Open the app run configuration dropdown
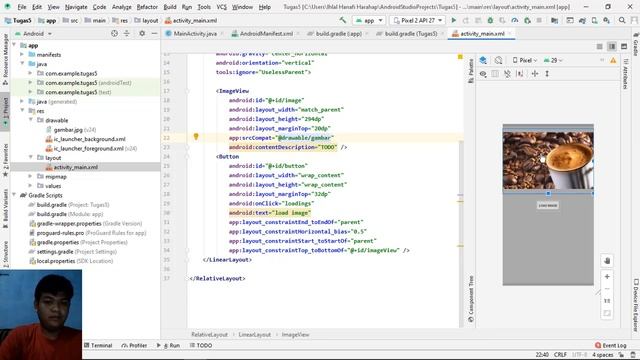Screen dimensions: 640x360 369,20
